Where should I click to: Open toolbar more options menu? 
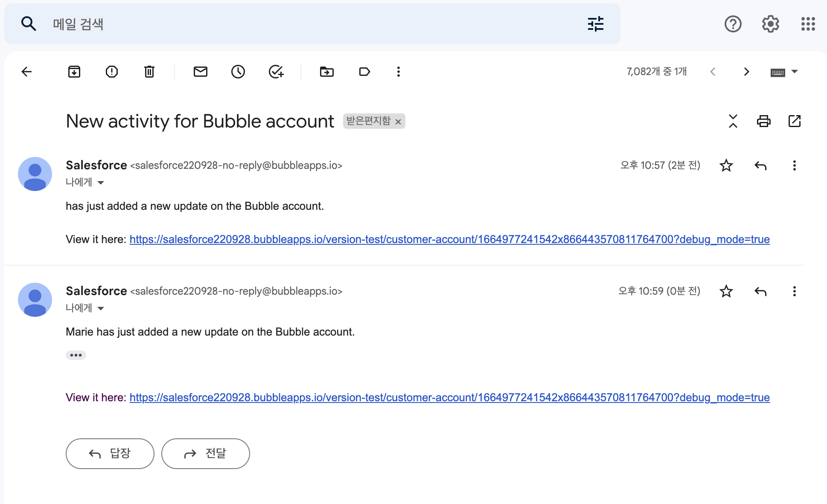[x=398, y=72]
